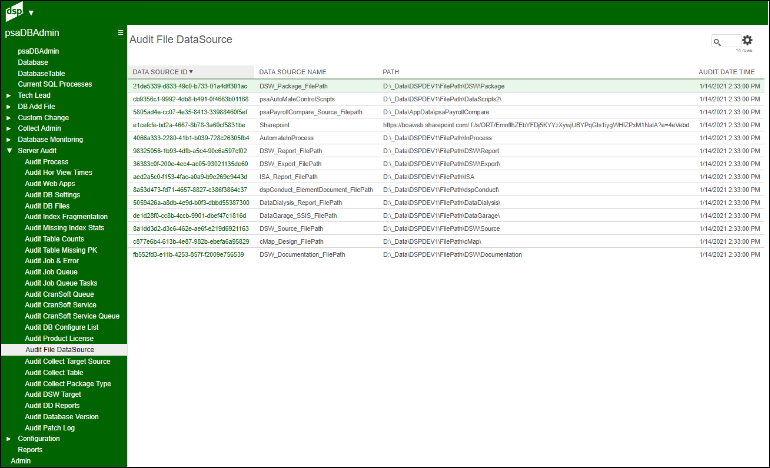The height and width of the screenshot is (468, 770).
Task: Open Audit DB Settings
Action: pos(53,194)
